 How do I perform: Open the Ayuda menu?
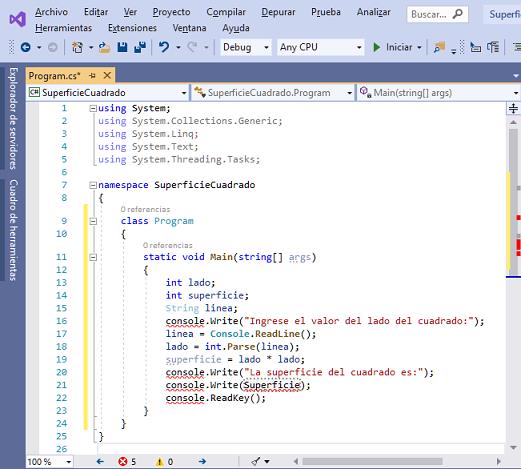point(236,28)
